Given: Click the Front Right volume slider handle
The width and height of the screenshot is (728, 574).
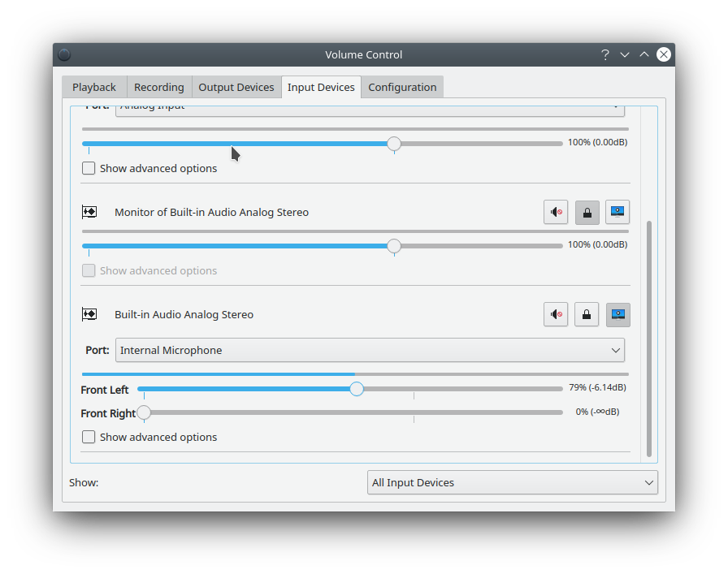Looking at the screenshot, I should 144,412.
